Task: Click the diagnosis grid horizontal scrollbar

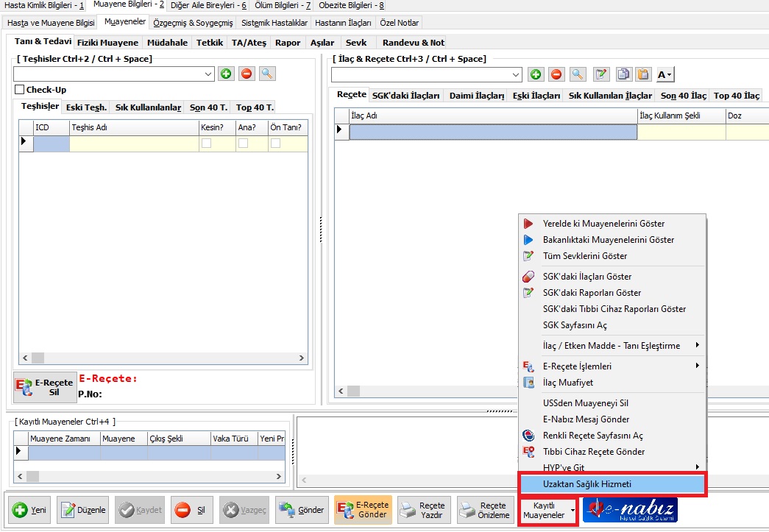Action: click(162, 358)
